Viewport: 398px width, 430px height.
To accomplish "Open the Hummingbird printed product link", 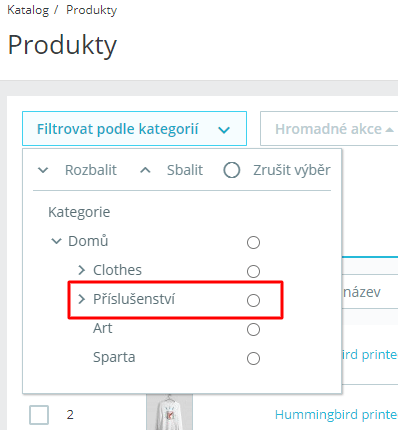I will [336, 415].
